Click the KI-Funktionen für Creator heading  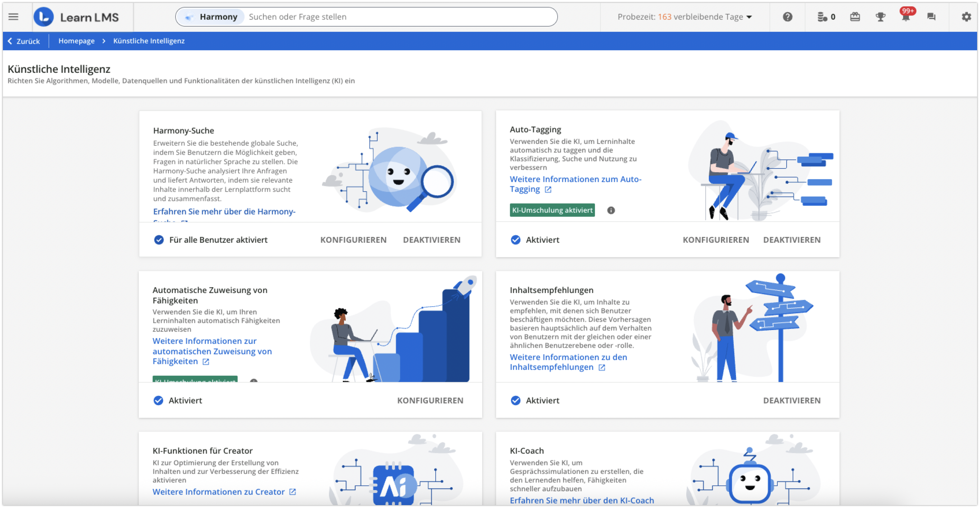202,451
